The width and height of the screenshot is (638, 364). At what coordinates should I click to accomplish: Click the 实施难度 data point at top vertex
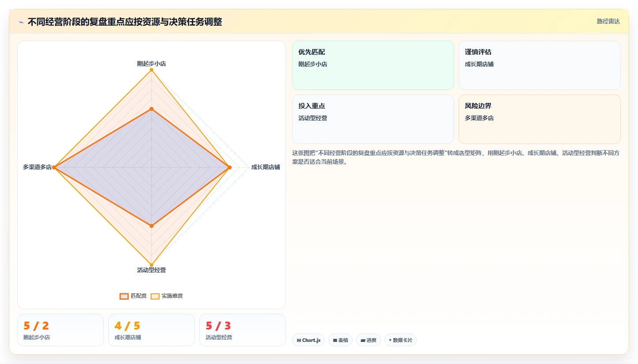coord(152,70)
